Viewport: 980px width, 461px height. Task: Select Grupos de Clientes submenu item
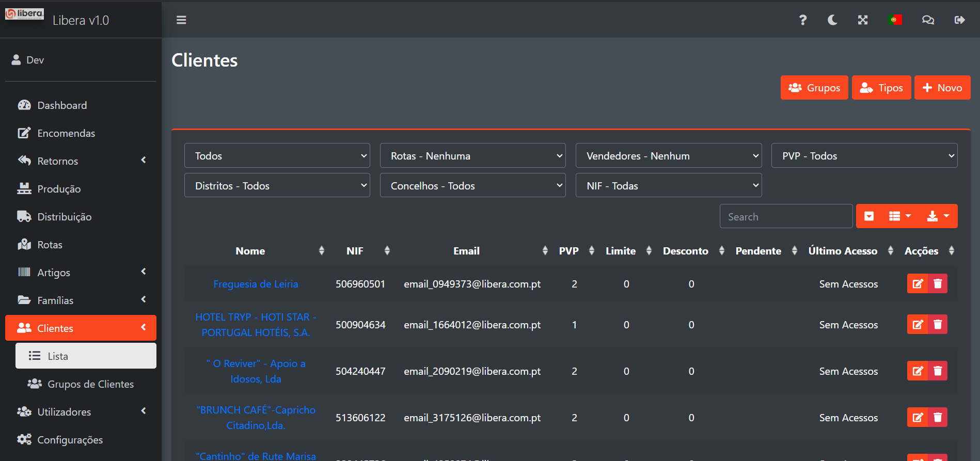point(90,384)
